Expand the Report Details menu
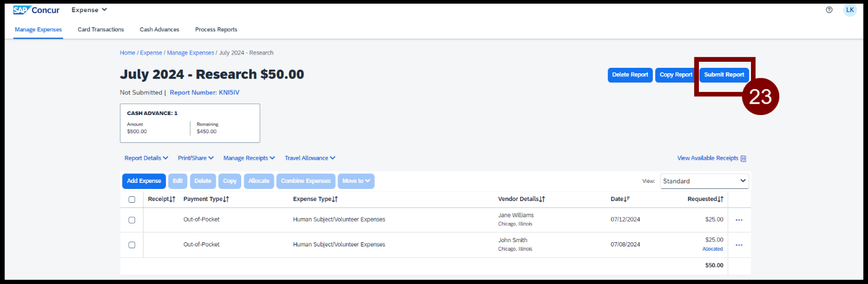 click(146, 158)
